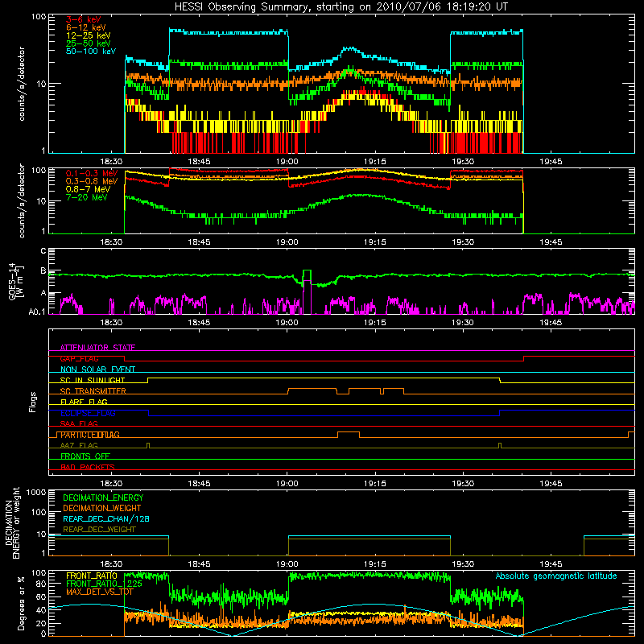Select the 3-6 keV legend label
Screen dimensions: 644x644
point(84,19)
